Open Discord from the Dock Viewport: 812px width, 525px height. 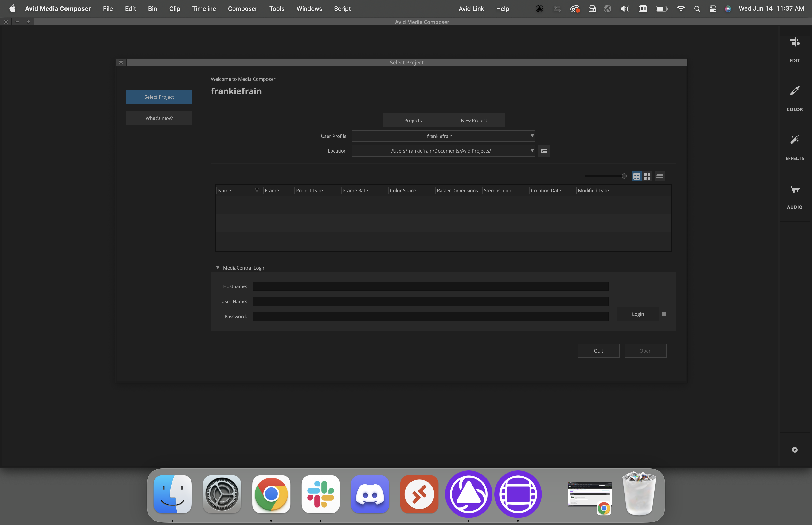370,494
